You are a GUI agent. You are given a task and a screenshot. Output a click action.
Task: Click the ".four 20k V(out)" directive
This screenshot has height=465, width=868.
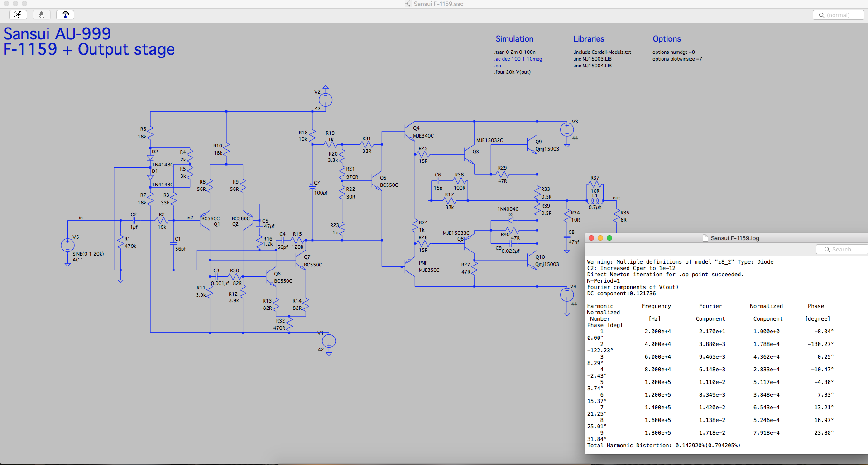click(513, 72)
